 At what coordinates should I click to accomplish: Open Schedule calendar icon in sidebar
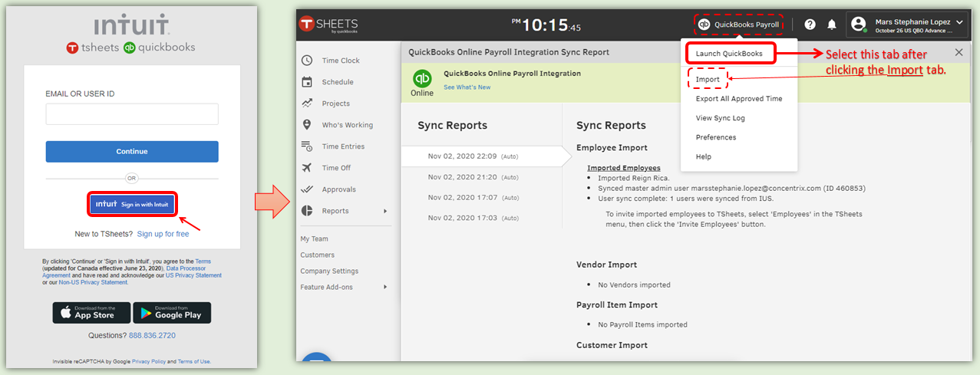click(307, 82)
